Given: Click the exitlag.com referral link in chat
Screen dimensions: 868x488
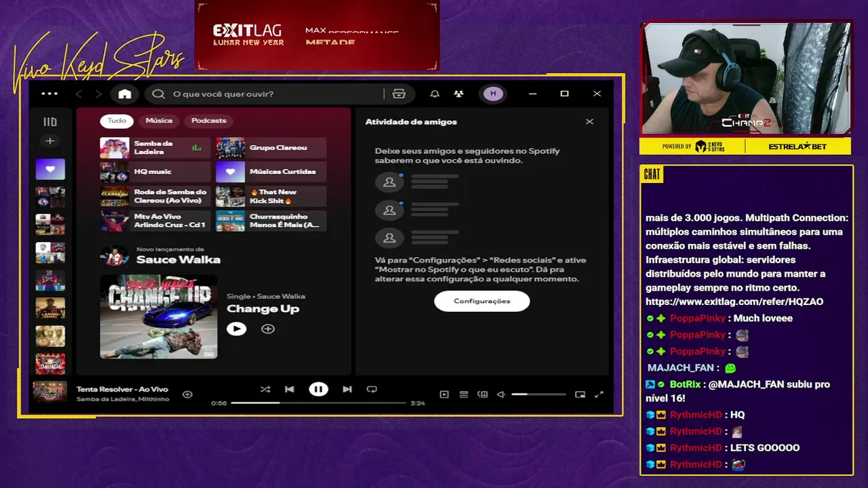Looking at the screenshot, I should pos(734,302).
